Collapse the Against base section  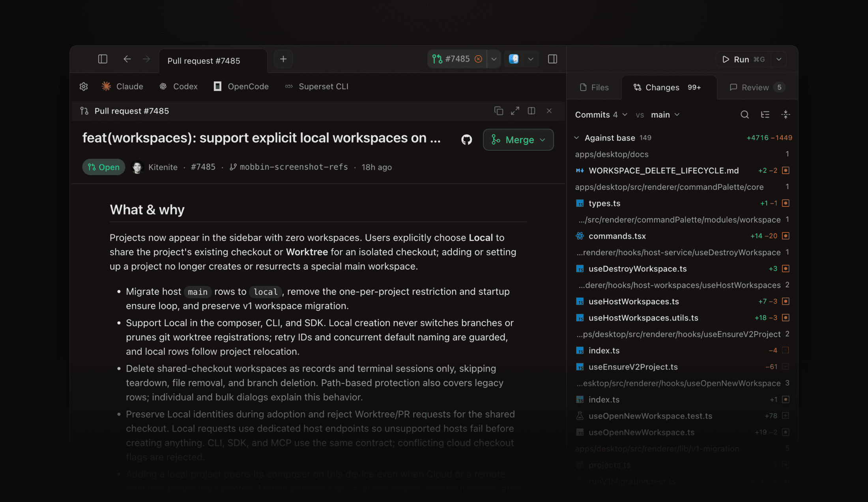(x=576, y=138)
